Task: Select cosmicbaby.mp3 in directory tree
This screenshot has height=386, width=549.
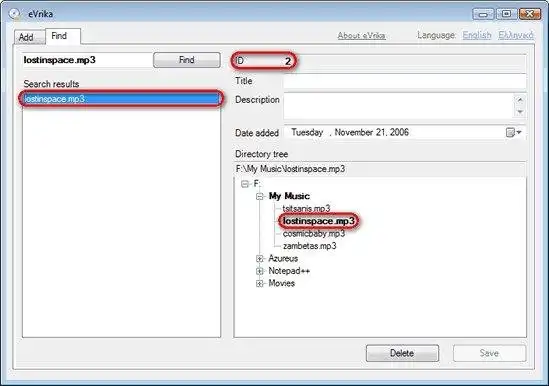Action: [x=314, y=234]
